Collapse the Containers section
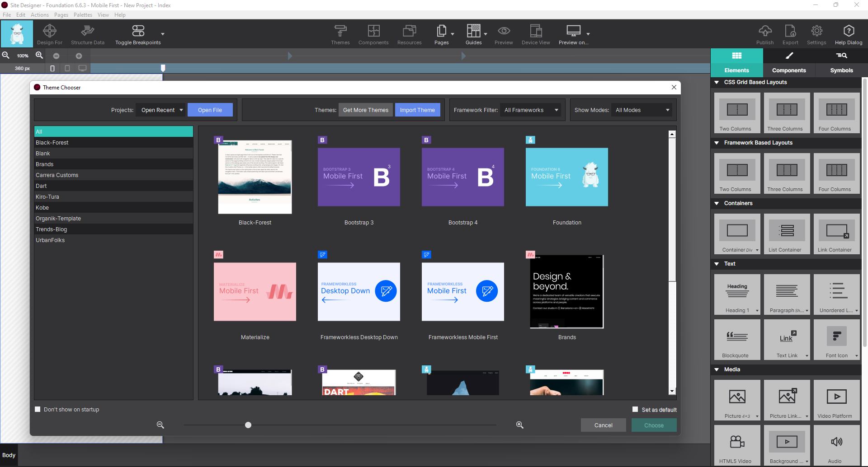This screenshot has height=467, width=868. (717, 203)
